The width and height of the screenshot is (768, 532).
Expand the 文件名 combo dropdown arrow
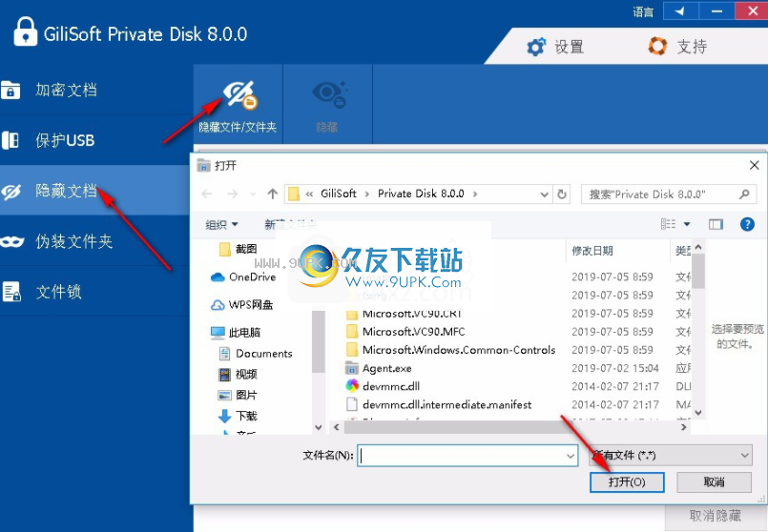pos(571,456)
